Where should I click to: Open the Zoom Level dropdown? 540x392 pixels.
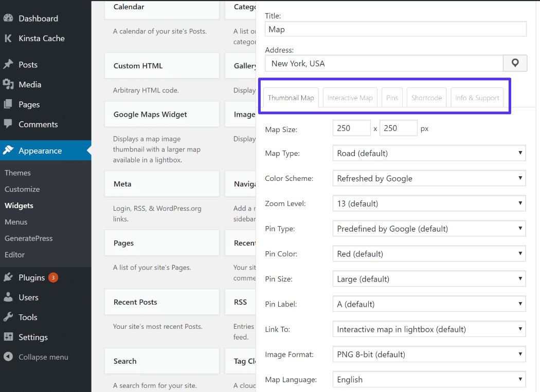pyautogui.click(x=429, y=203)
